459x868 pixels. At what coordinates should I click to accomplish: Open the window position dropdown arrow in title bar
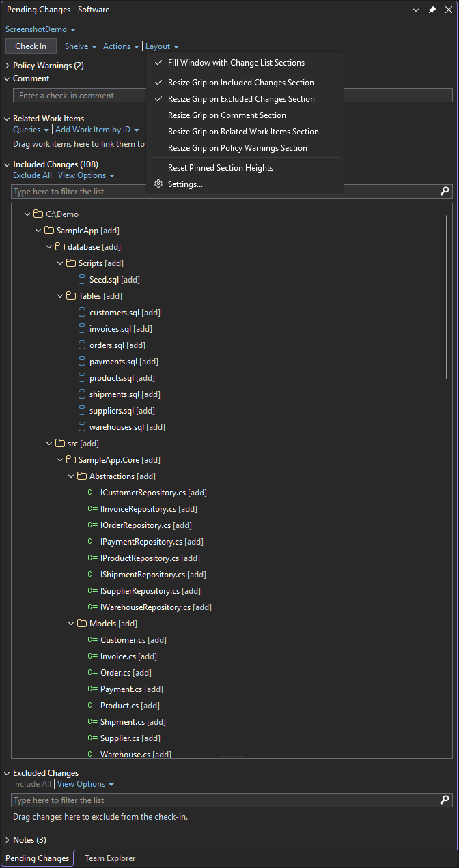coord(417,10)
